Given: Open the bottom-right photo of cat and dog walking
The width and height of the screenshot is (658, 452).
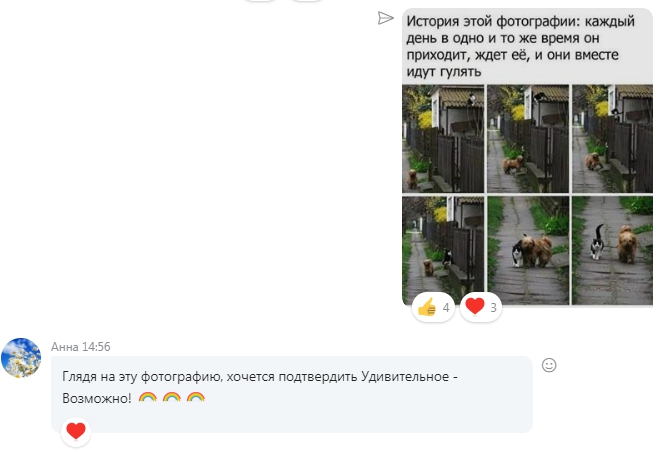Looking at the screenshot, I should [613, 250].
